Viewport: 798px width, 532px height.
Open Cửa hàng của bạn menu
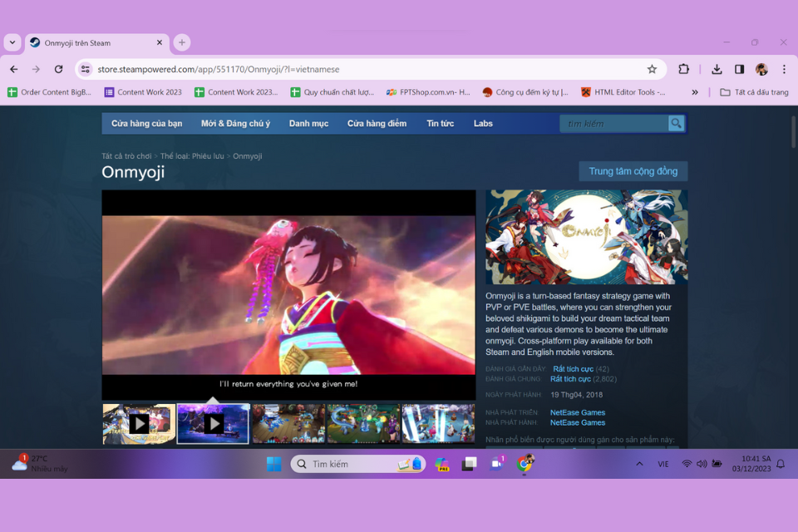[146, 124]
